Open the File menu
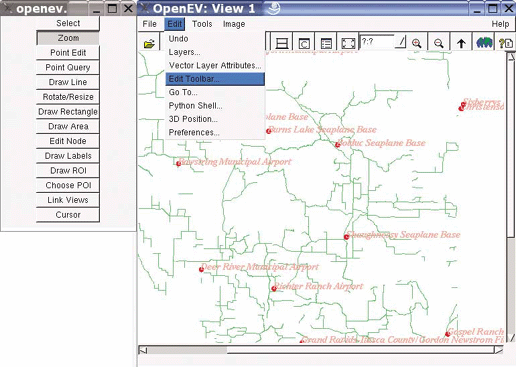 coord(149,24)
